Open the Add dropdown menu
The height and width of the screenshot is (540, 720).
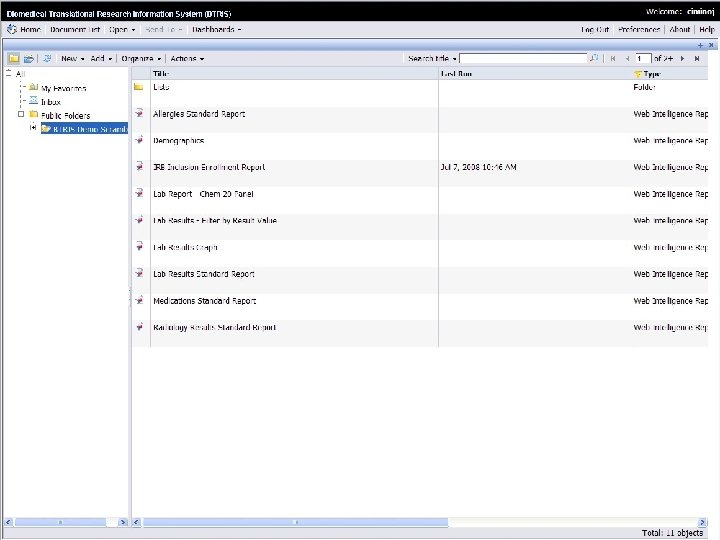[101, 58]
